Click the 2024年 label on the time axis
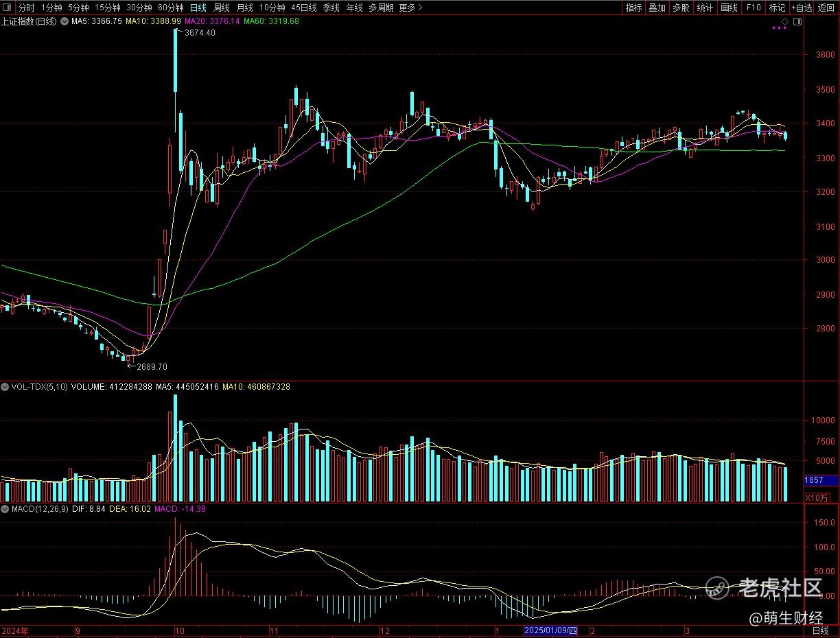The image size is (840, 638). (x=14, y=630)
